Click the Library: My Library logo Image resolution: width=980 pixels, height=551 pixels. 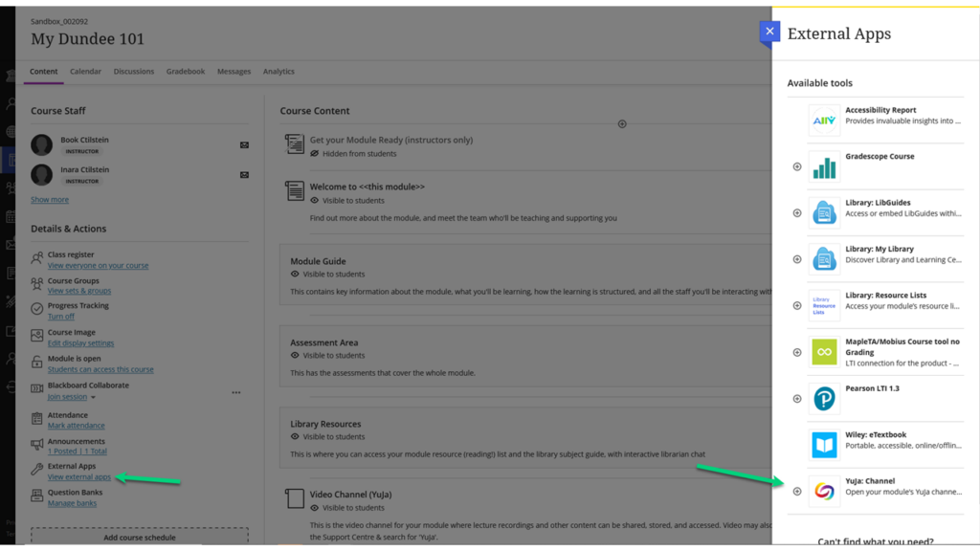(824, 259)
